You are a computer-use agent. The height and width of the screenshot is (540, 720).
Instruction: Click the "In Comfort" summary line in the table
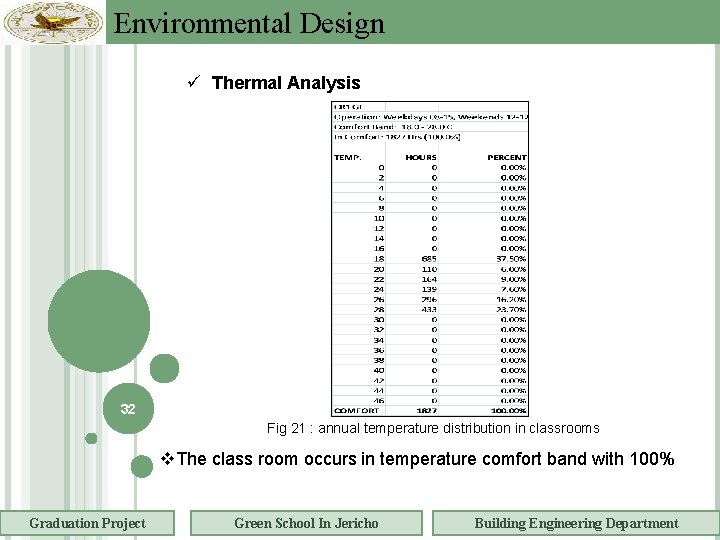point(397,137)
